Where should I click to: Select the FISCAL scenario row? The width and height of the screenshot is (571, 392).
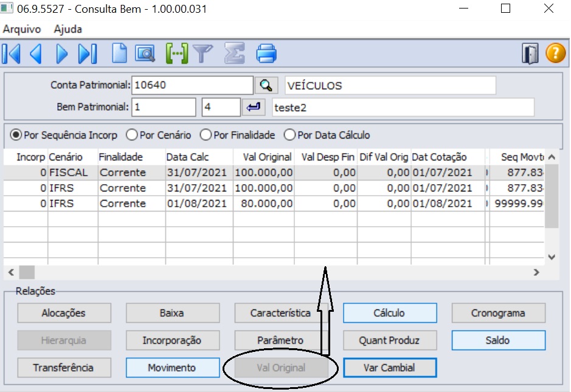coord(274,173)
